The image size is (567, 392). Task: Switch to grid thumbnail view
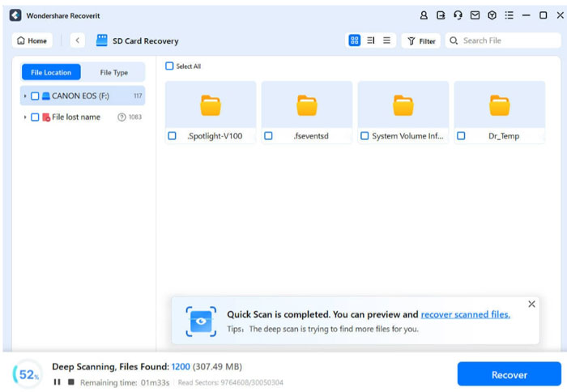click(355, 40)
